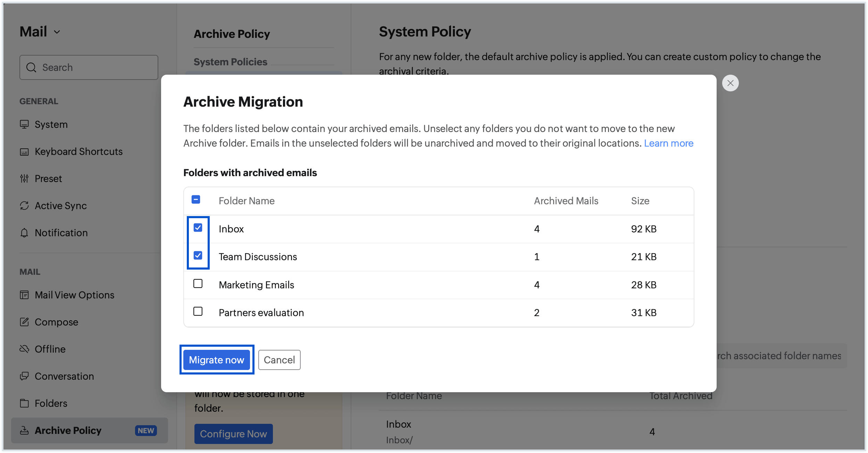Click the System Policies section heading
Viewport: 868px width, 453px height.
point(231,62)
